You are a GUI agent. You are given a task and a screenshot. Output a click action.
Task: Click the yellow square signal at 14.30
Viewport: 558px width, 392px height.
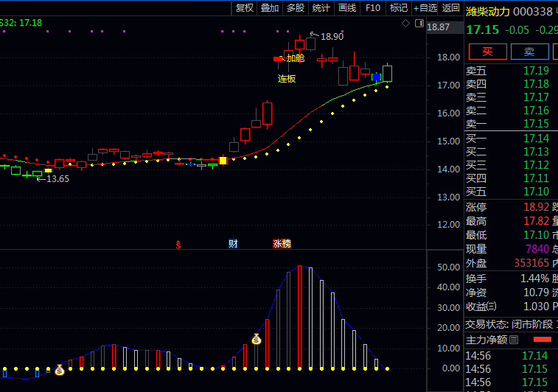tap(223, 160)
